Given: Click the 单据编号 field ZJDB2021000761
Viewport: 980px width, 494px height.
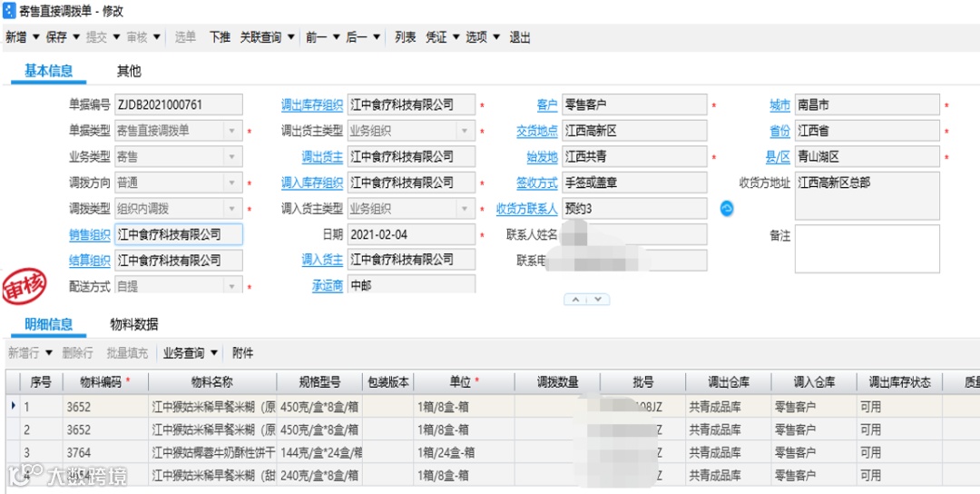Looking at the screenshot, I should tap(179, 105).
